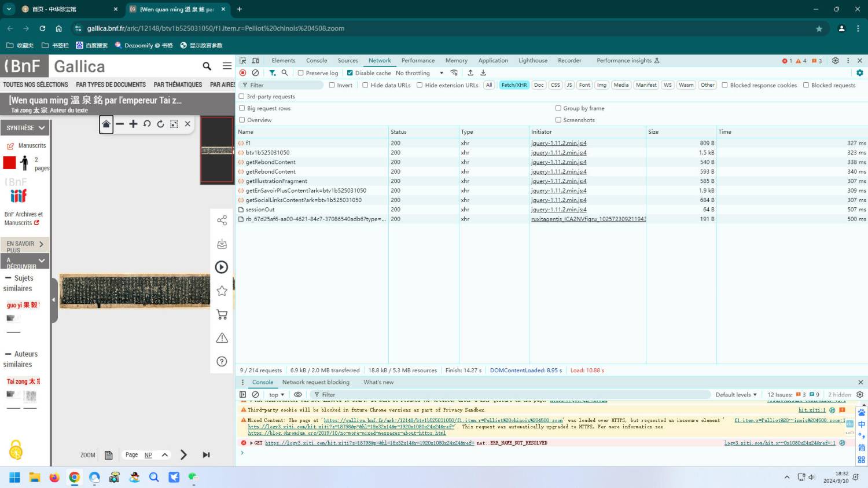Enable Group by frame checkbox

click(558, 108)
